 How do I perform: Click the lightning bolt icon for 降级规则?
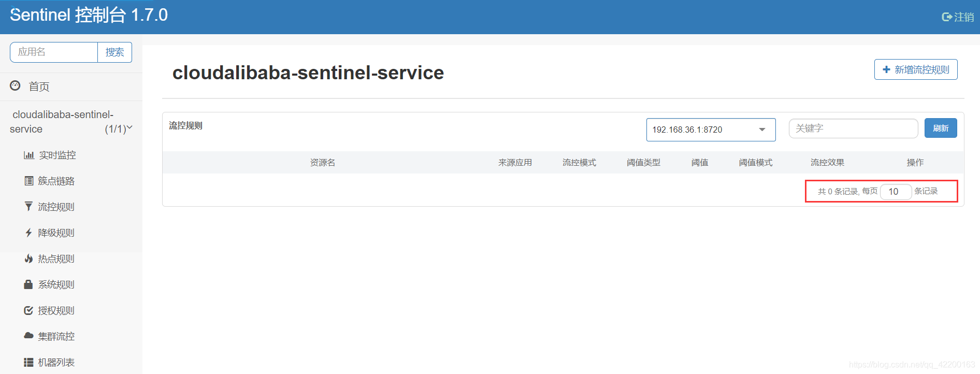coord(28,233)
